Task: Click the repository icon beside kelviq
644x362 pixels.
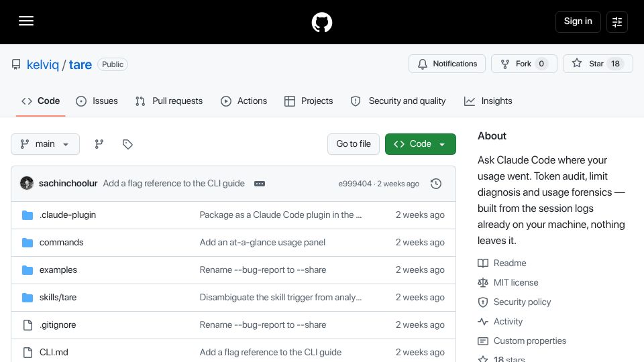Action: (x=16, y=64)
